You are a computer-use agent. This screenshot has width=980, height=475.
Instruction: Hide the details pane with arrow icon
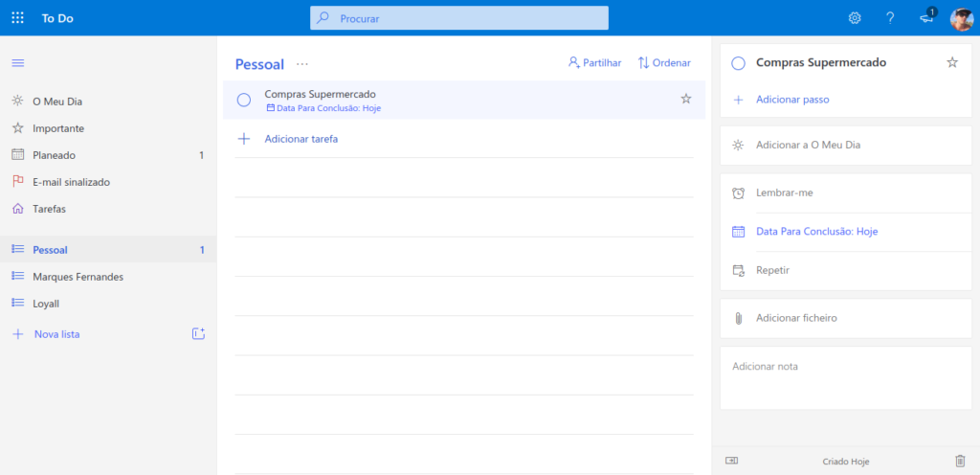tap(731, 461)
